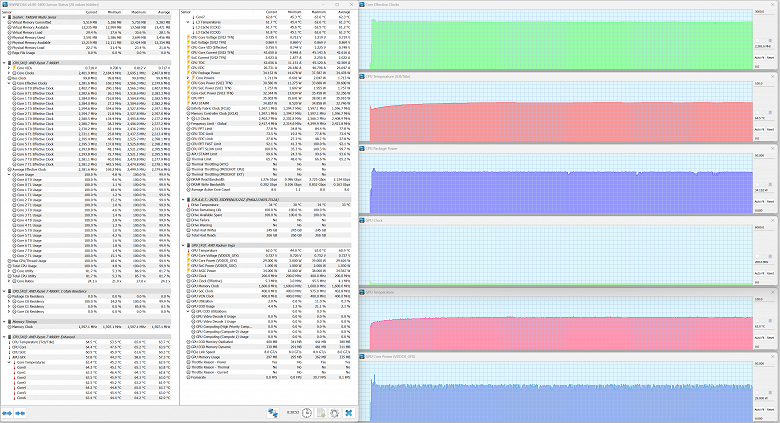Collapse the Core Effective Clocks node
Screen dimensions: 780x423
tap(9, 83)
